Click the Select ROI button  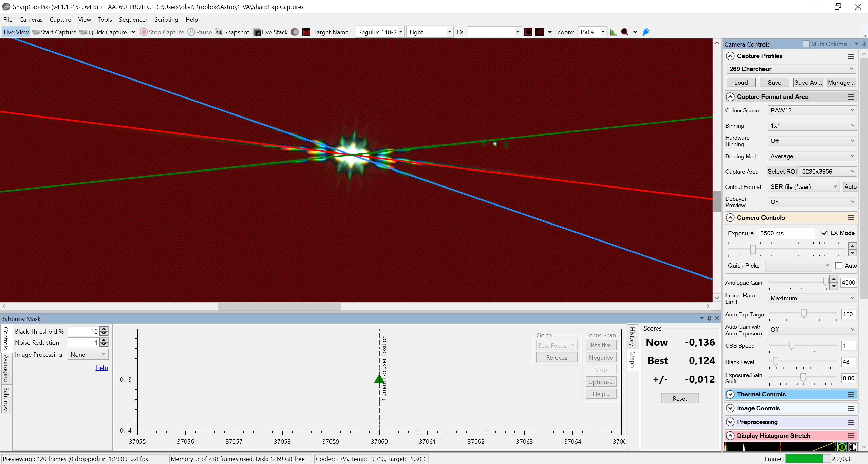click(x=782, y=172)
